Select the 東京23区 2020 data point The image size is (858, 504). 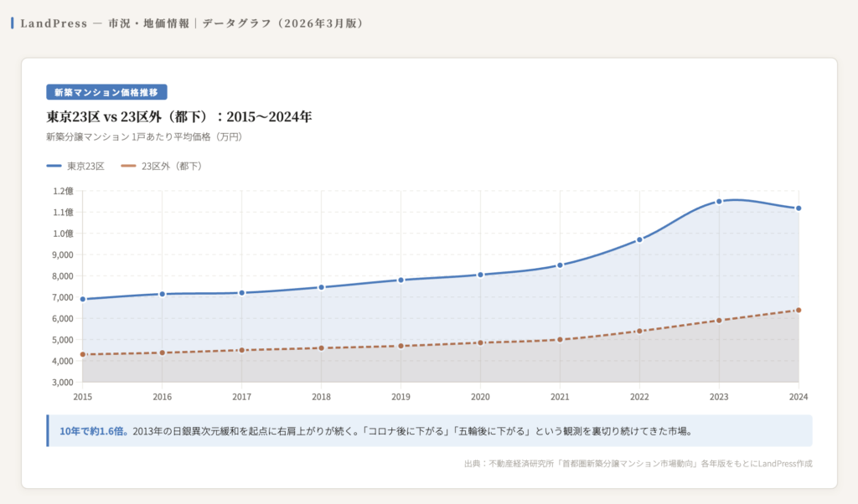(x=480, y=275)
